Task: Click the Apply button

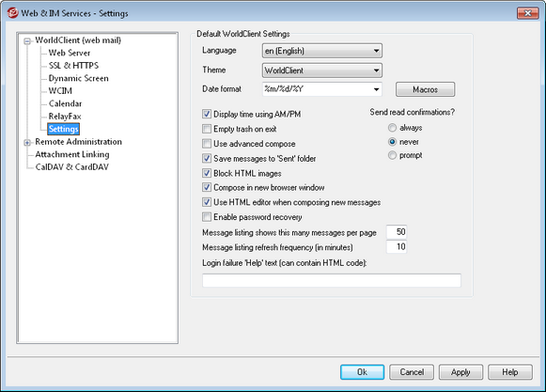Action: point(460,372)
